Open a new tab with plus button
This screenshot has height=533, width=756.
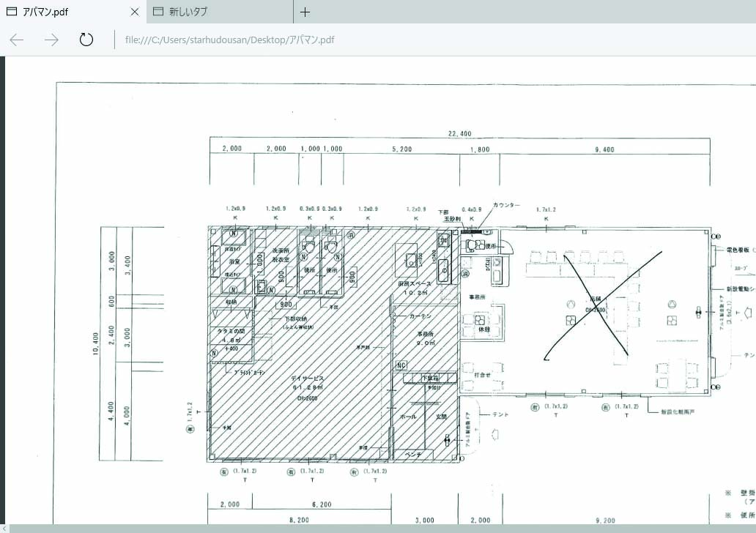pyautogui.click(x=305, y=12)
